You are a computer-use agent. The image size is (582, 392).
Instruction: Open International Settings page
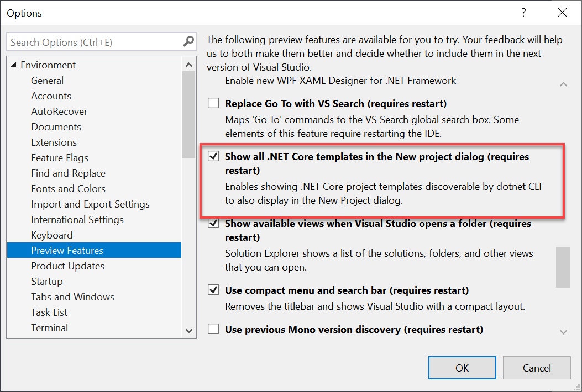[77, 220]
